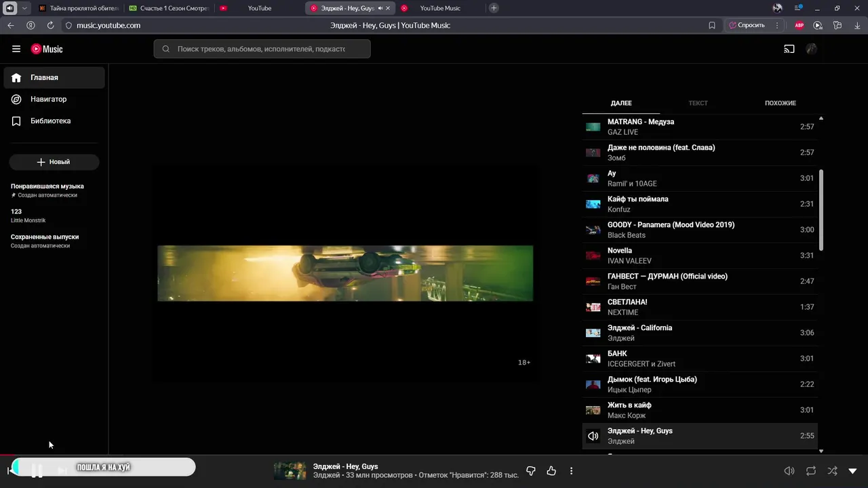Click thumbnail of MATRANG - Медуза
Screen dimensions: 868x488
(x=593, y=127)
